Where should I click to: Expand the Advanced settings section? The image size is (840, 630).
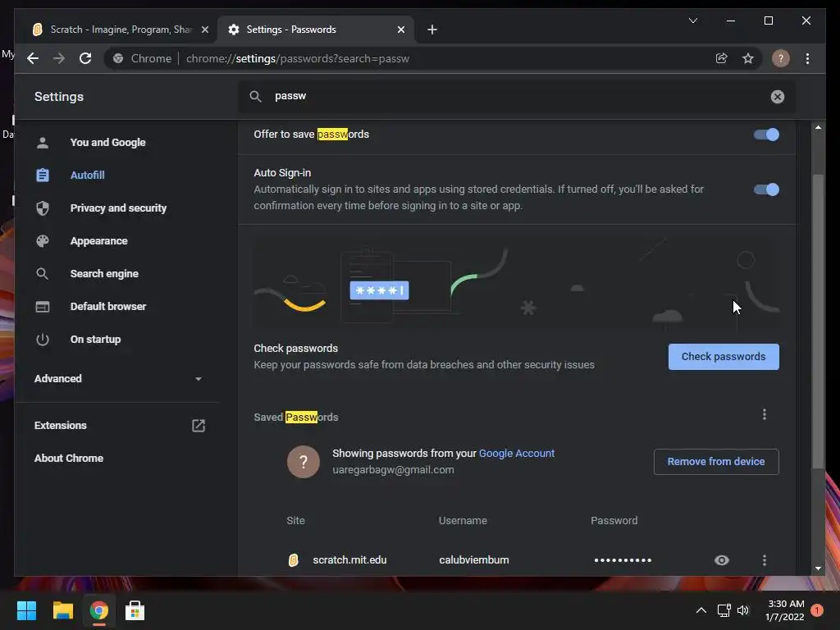[118, 379]
